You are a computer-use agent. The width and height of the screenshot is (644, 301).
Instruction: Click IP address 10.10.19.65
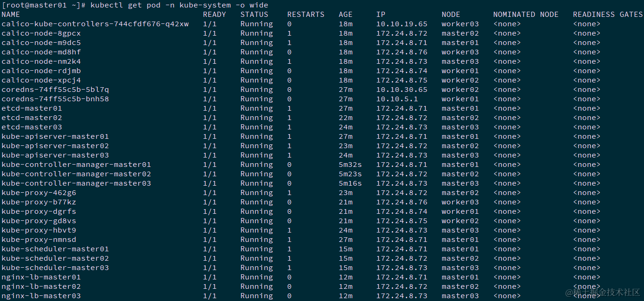402,24
